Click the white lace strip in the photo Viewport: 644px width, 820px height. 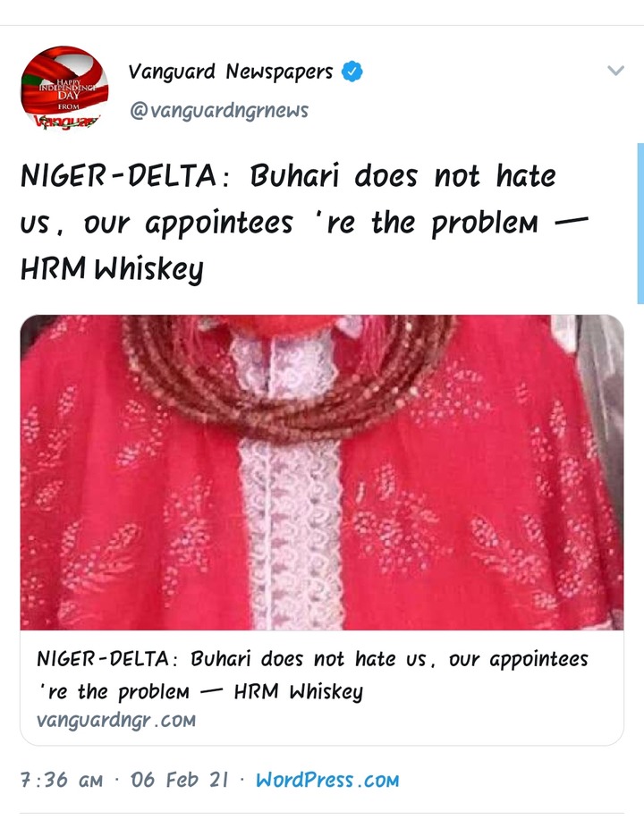coord(292,534)
